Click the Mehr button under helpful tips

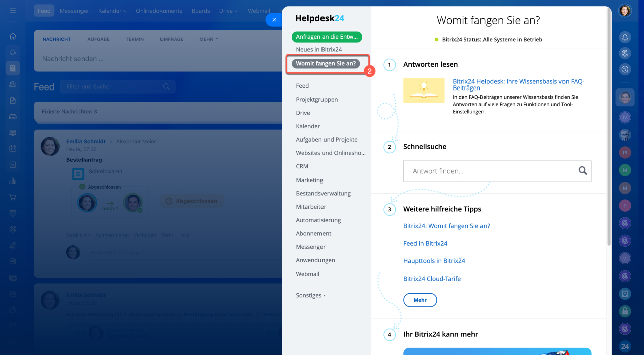click(x=420, y=300)
